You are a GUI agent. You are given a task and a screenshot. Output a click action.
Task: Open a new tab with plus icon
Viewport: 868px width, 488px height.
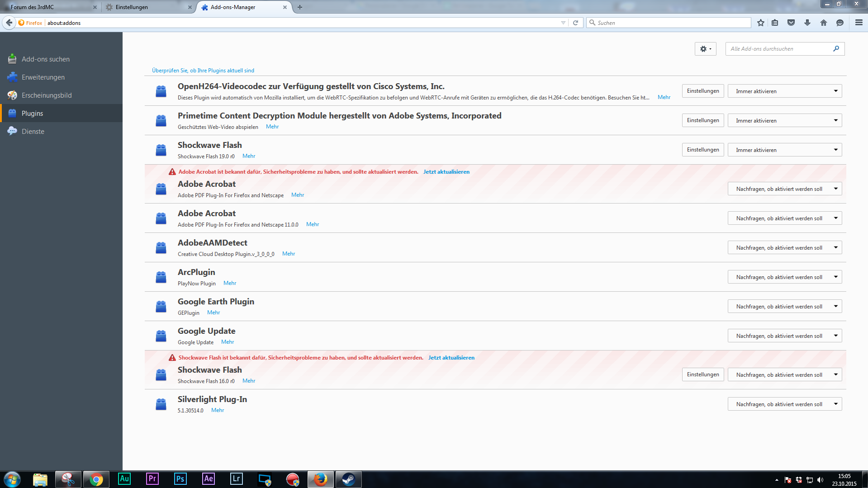click(x=300, y=7)
